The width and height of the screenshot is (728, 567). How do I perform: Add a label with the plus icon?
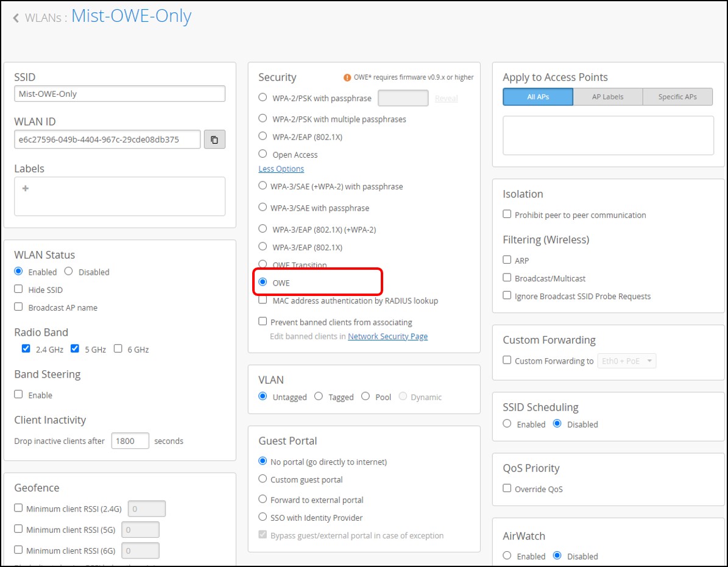click(26, 188)
